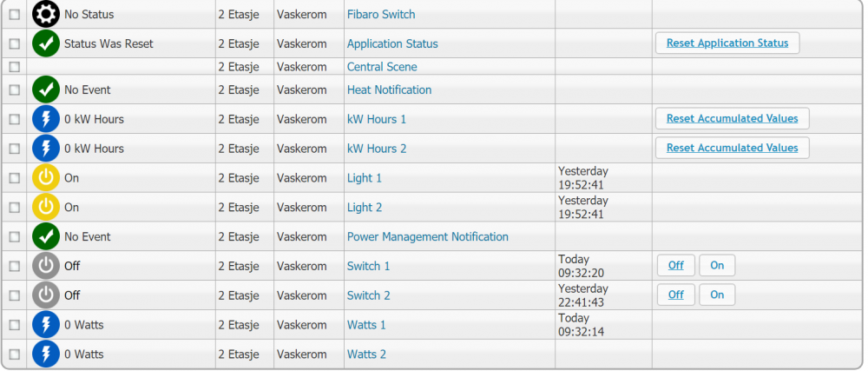868x371 pixels.
Task: Select the Central Scene row checkbox
Action: [14, 67]
